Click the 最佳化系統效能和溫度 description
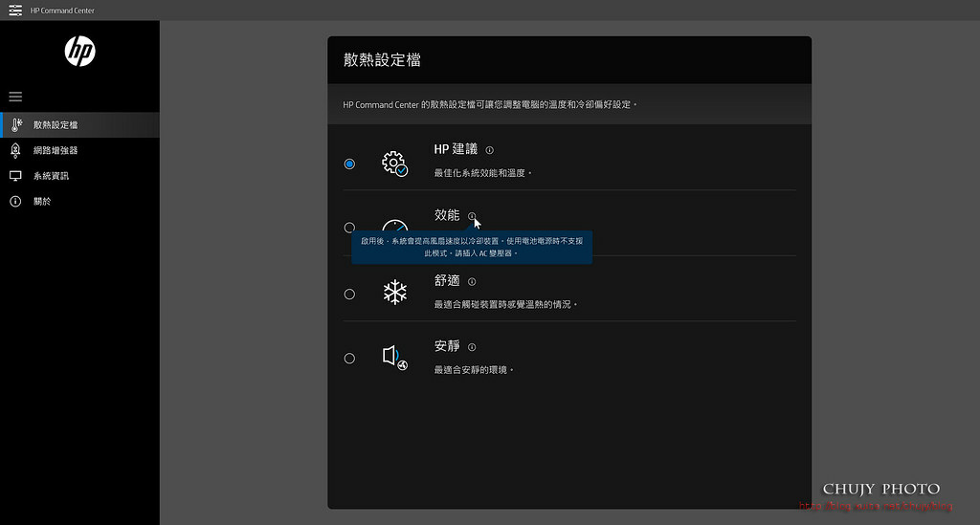The height and width of the screenshot is (525, 980). tap(482, 173)
